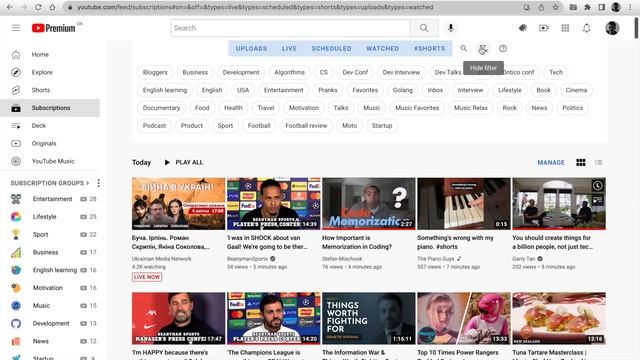Switch to grid view layout
The width and height of the screenshot is (640, 360).
click(x=581, y=162)
